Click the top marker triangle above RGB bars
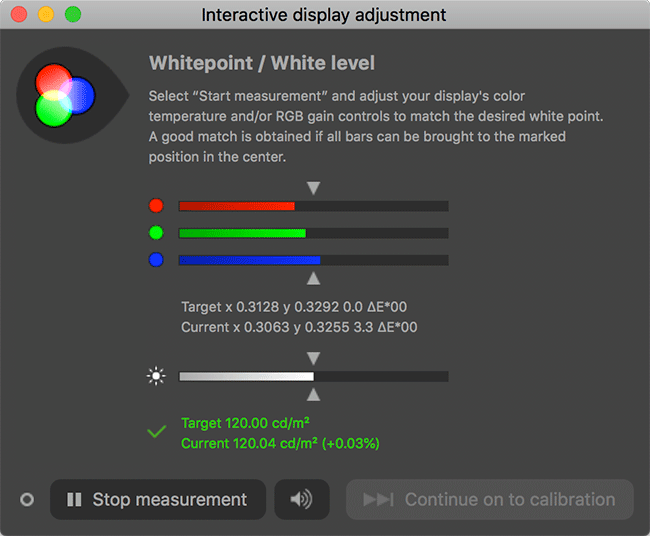 point(314,188)
